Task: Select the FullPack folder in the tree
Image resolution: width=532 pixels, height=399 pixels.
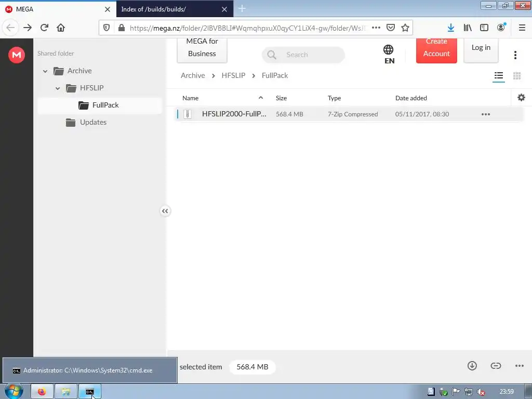Action: pyautogui.click(x=99, y=105)
